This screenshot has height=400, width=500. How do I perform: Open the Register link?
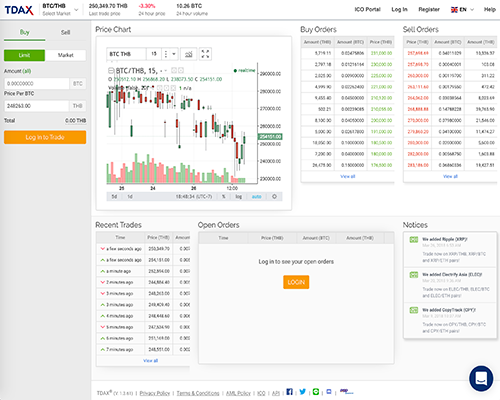tap(429, 9)
